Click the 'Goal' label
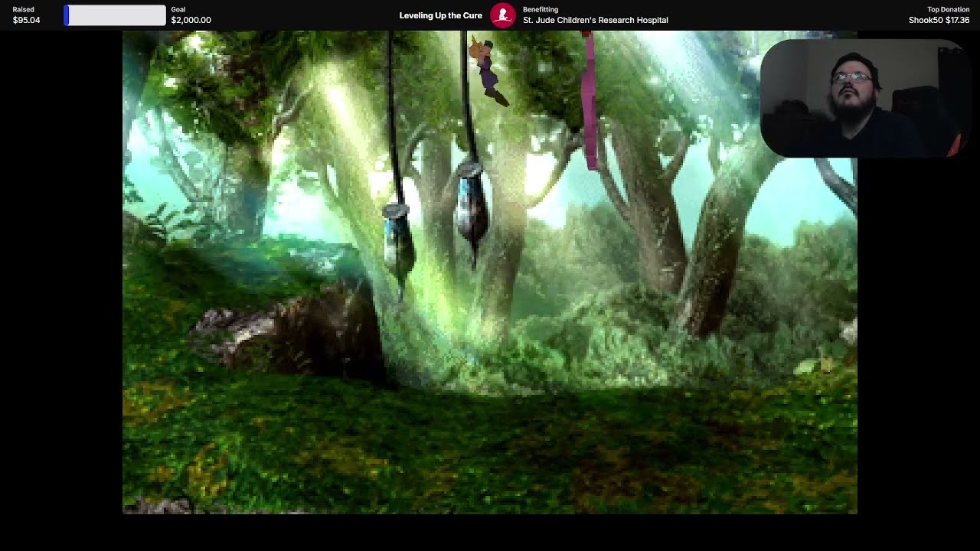 tap(178, 9)
